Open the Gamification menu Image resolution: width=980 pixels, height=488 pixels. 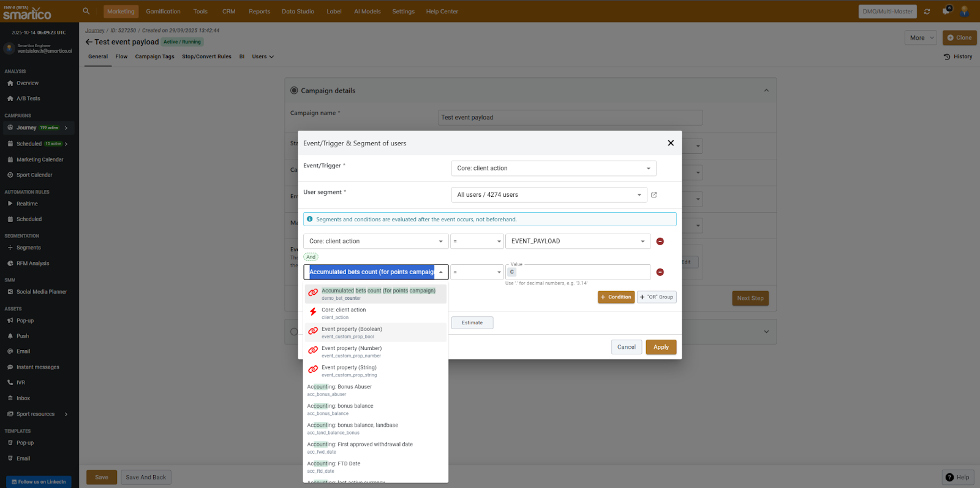163,12
